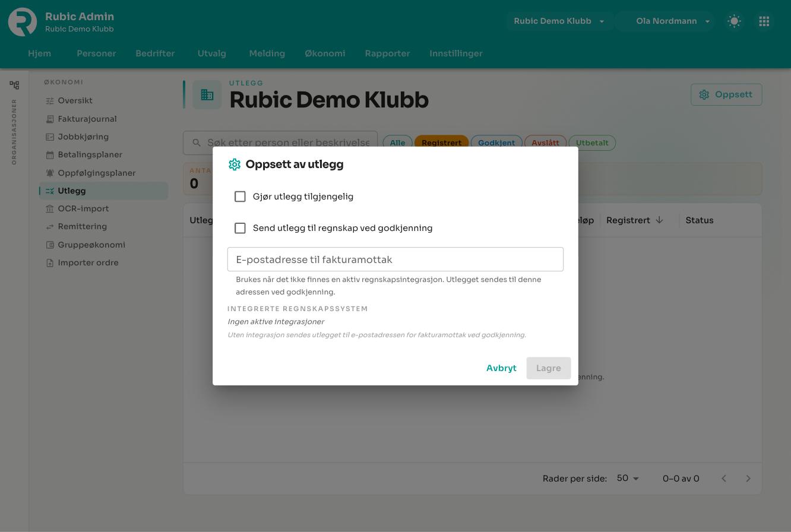
Task: Click the Lagre button
Action: tap(549, 368)
